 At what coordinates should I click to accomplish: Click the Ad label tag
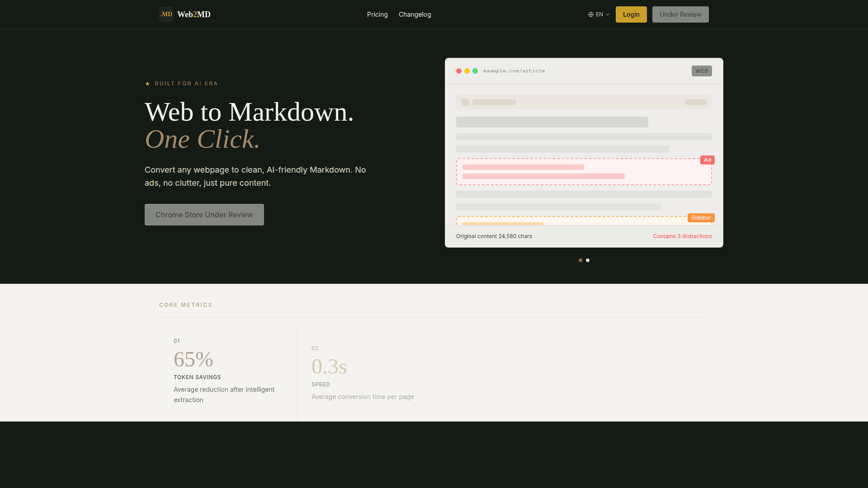tap(708, 160)
